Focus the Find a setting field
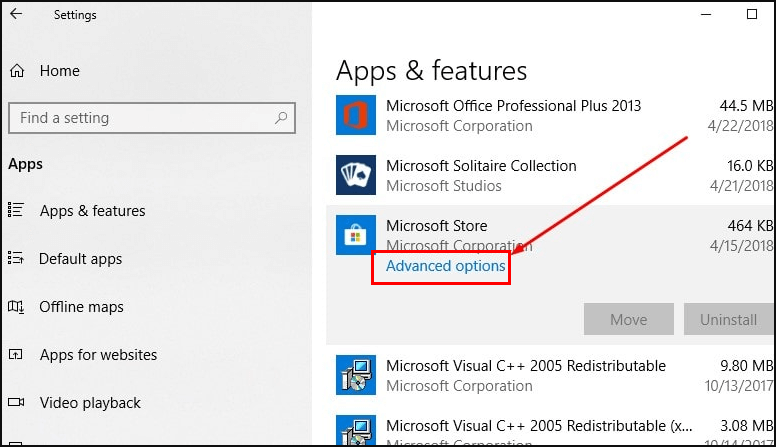Image resolution: width=776 pixels, height=447 pixels. (152, 118)
